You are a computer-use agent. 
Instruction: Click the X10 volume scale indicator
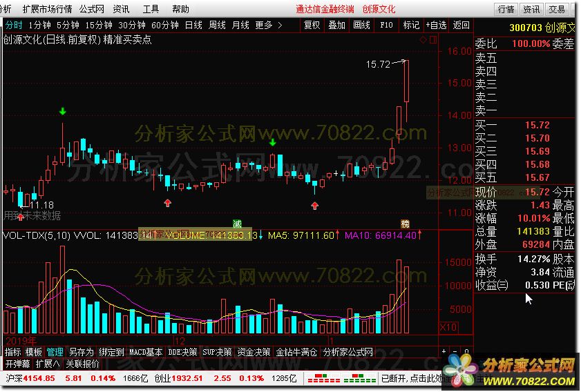449,326
